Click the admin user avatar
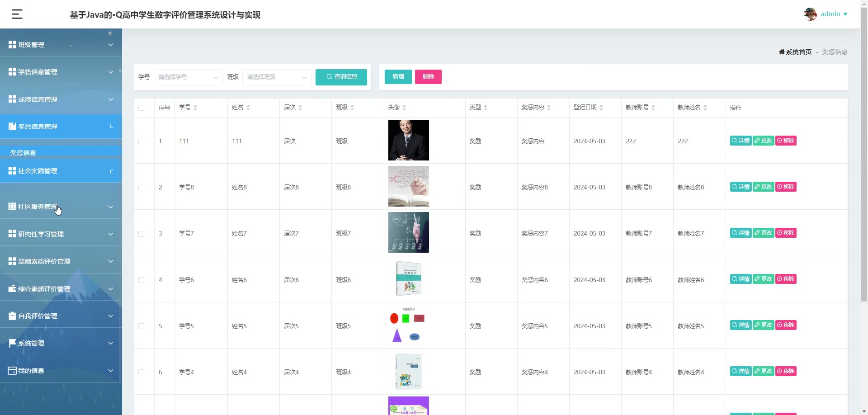Viewport: 868px width, 415px height. (x=810, y=14)
